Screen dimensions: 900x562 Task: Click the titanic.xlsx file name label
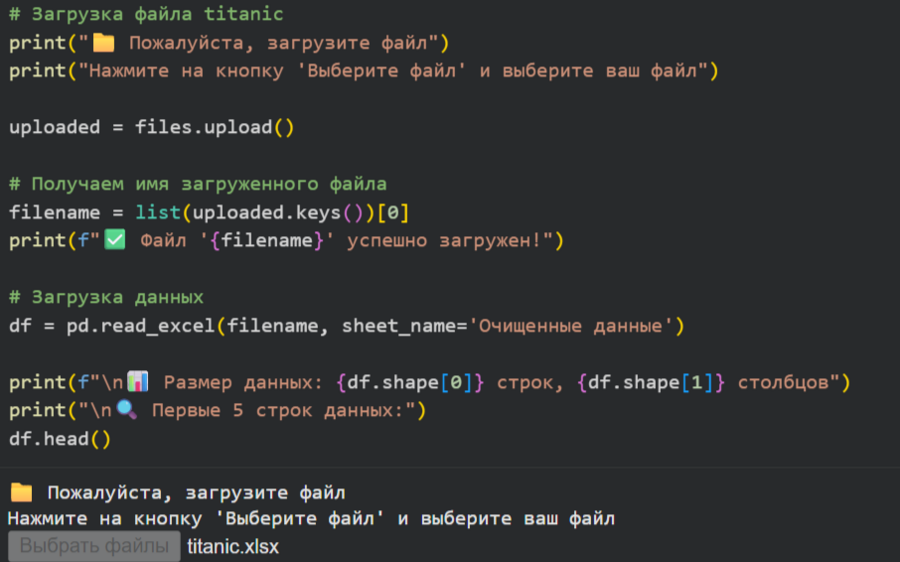pos(233,547)
